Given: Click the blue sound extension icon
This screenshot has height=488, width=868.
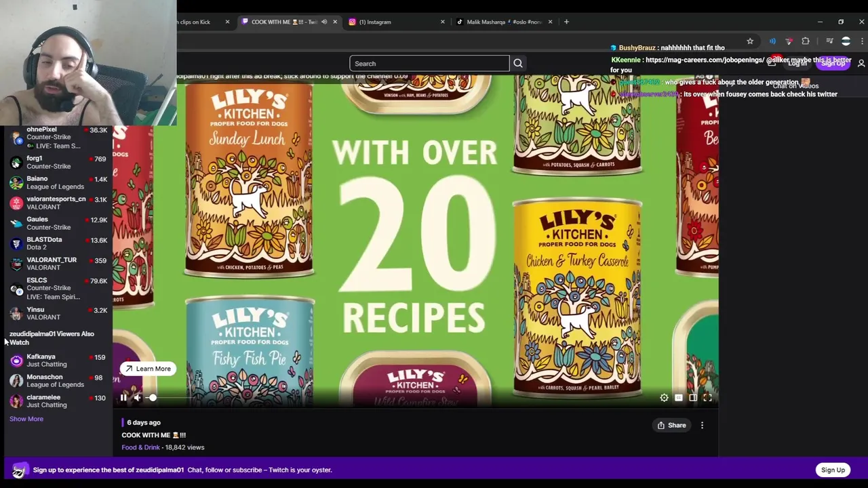Looking at the screenshot, I should [x=772, y=41].
